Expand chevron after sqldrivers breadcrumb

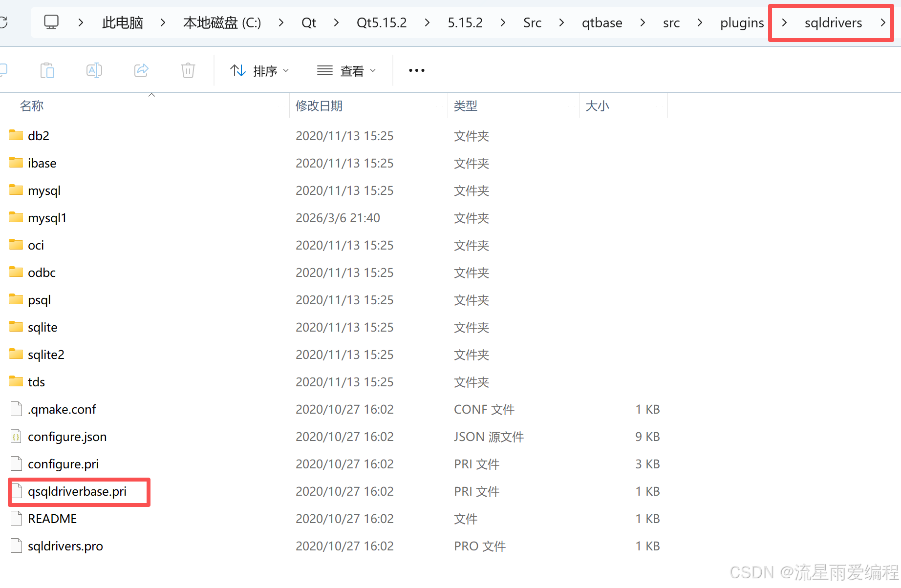tap(883, 22)
